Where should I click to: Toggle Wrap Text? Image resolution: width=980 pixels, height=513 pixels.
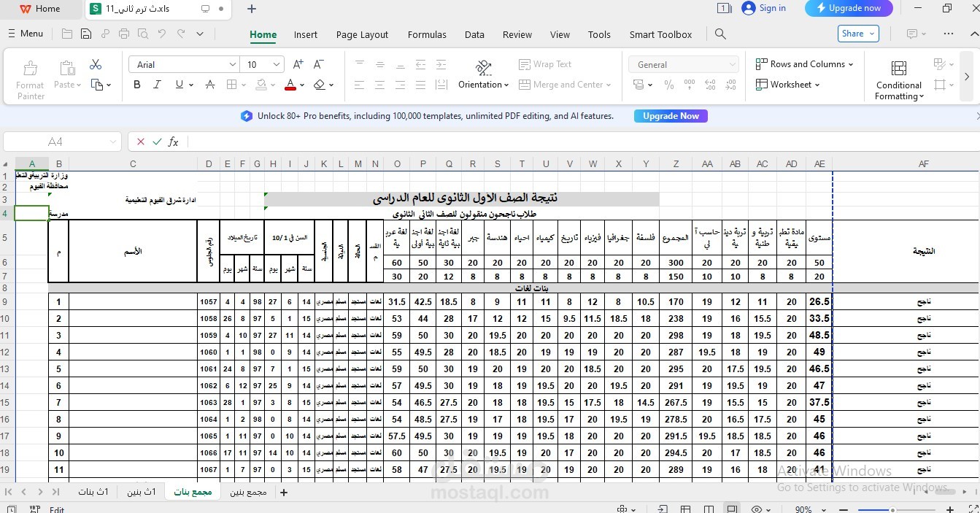[x=545, y=64]
